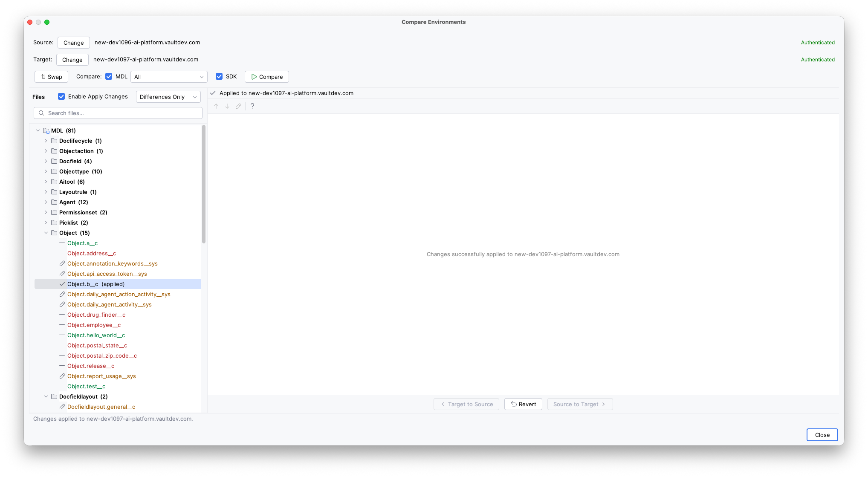The height and width of the screenshot is (477, 868).
Task: Uncheck Enable Apply Changes checkbox
Action: [61, 96]
